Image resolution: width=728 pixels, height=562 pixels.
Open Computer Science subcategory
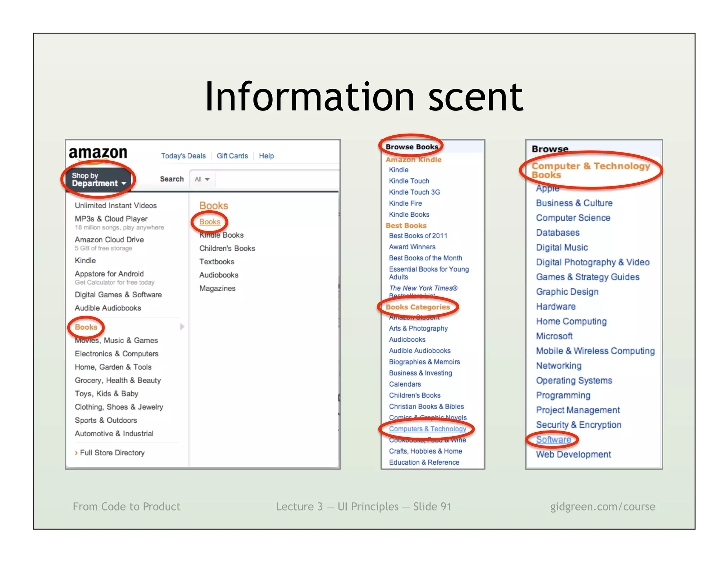click(573, 218)
